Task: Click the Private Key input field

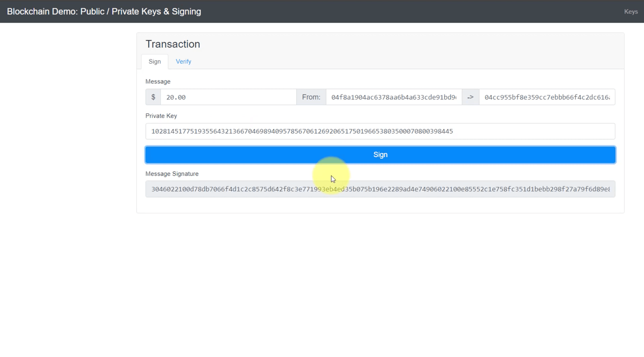Action: tap(380, 131)
